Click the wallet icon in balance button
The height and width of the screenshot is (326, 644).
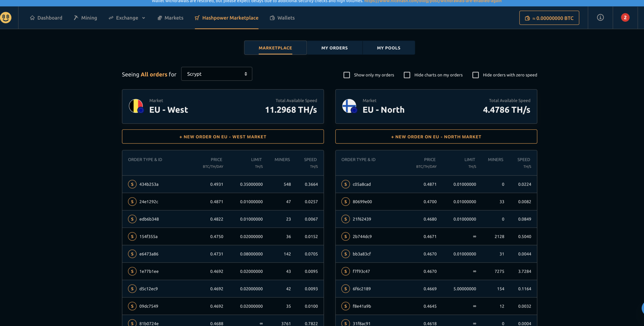527,18
